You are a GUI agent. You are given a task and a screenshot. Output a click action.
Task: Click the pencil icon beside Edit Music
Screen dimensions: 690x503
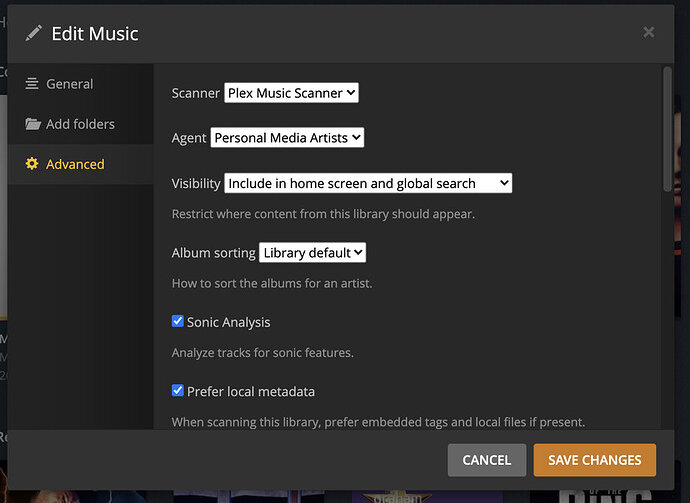pyautogui.click(x=34, y=33)
